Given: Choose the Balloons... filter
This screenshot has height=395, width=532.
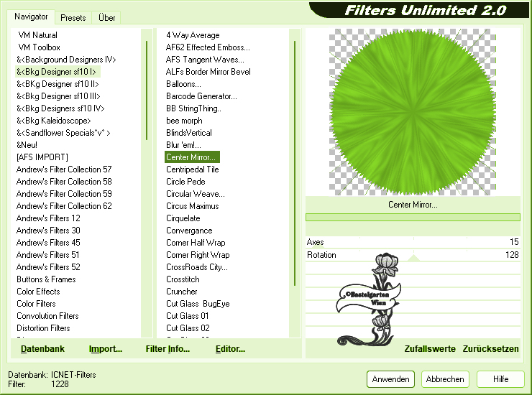Looking at the screenshot, I should 183,84.
